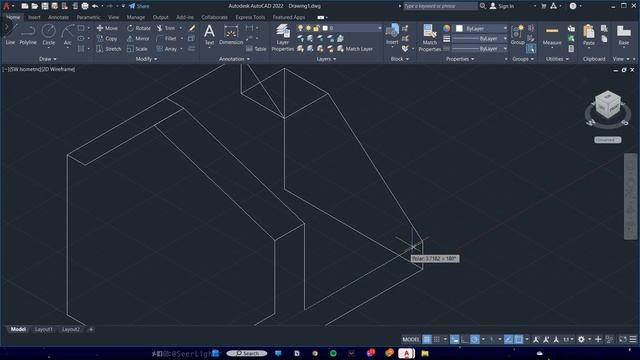This screenshot has height=360, width=640.
Task: Expand the Layers panel
Action: pos(326,59)
